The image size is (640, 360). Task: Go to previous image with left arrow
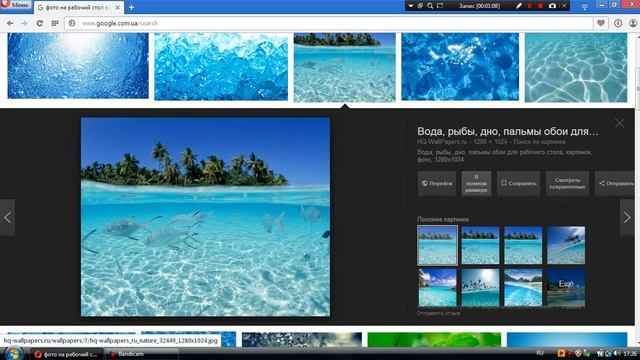tap(7, 218)
